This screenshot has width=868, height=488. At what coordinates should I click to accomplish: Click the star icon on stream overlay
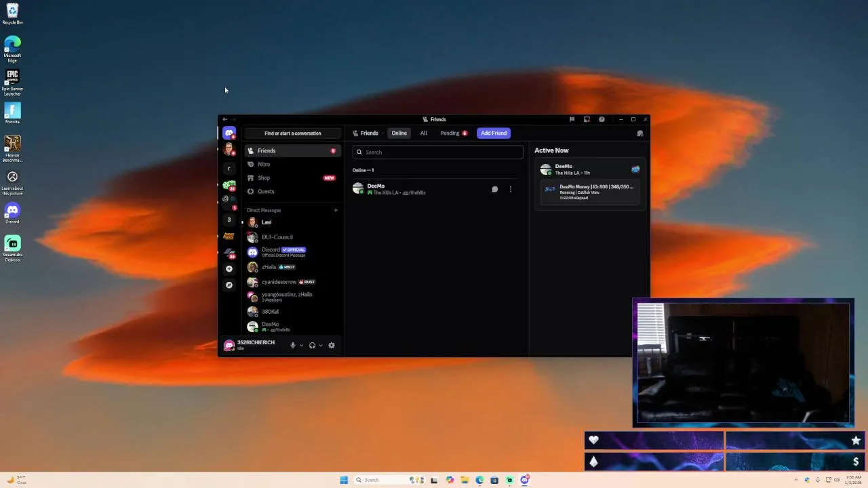(x=856, y=441)
